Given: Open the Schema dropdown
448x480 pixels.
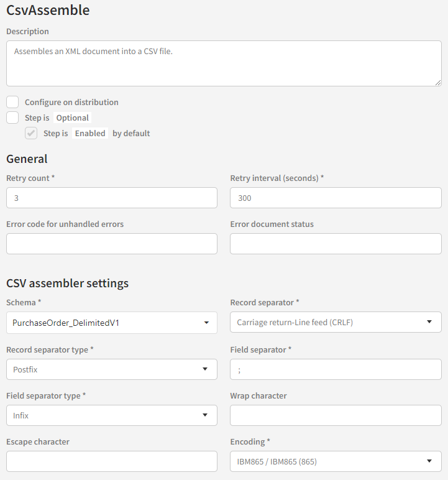Looking at the screenshot, I should pos(111,322).
